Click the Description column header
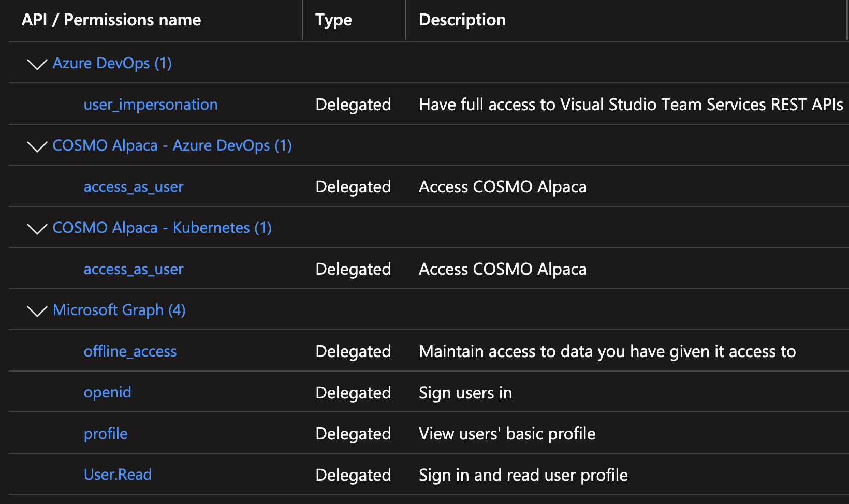 coord(462,19)
